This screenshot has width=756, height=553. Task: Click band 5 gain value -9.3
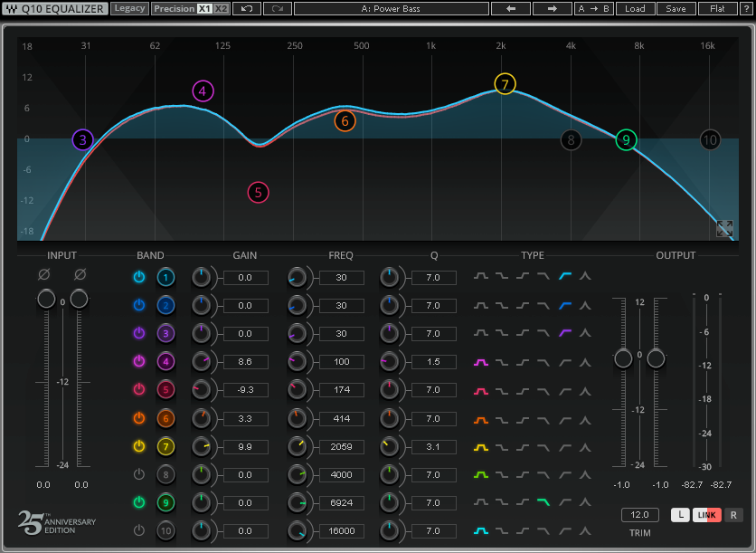pyautogui.click(x=245, y=390)
